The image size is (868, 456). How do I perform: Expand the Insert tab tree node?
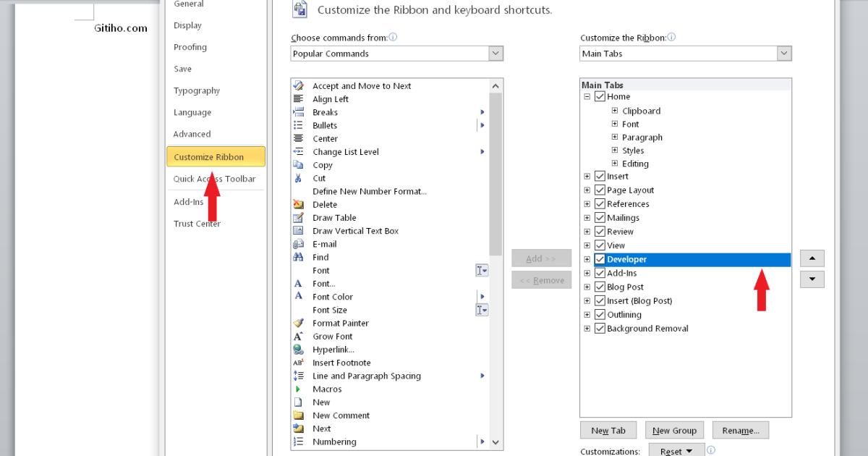[x=587, y=177]
